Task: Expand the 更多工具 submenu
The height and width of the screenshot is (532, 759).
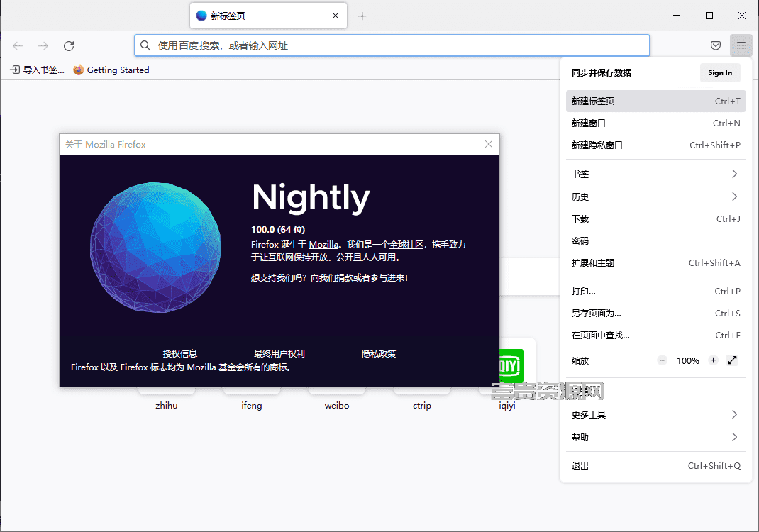Action: point(656,414)
